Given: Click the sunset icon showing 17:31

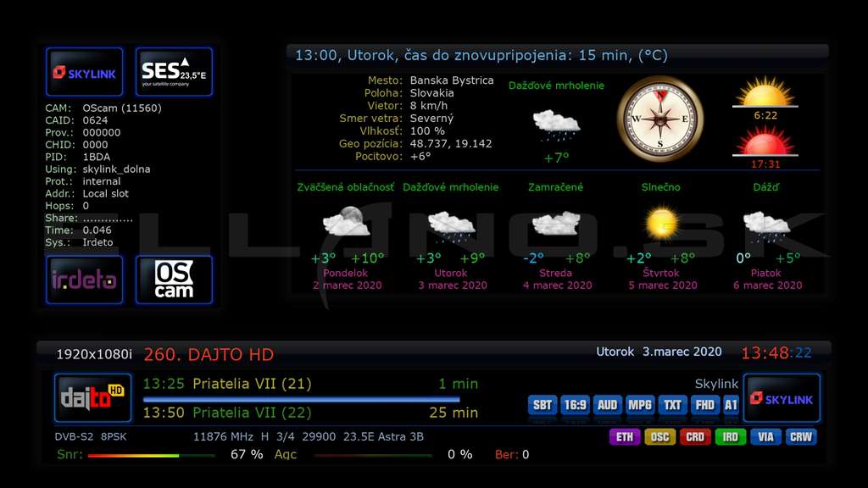Looking at the screenshot, I should tap(765, 141).
